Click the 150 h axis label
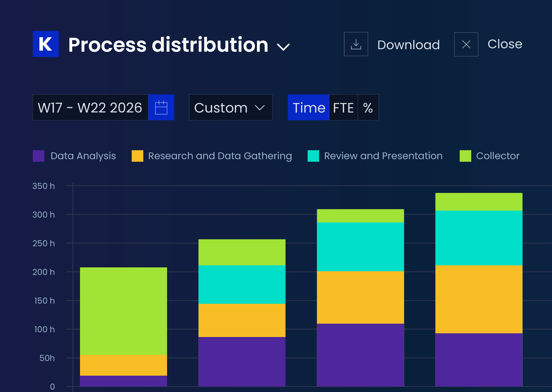This screenshot has width=552, height=392. tap(44, 301)
